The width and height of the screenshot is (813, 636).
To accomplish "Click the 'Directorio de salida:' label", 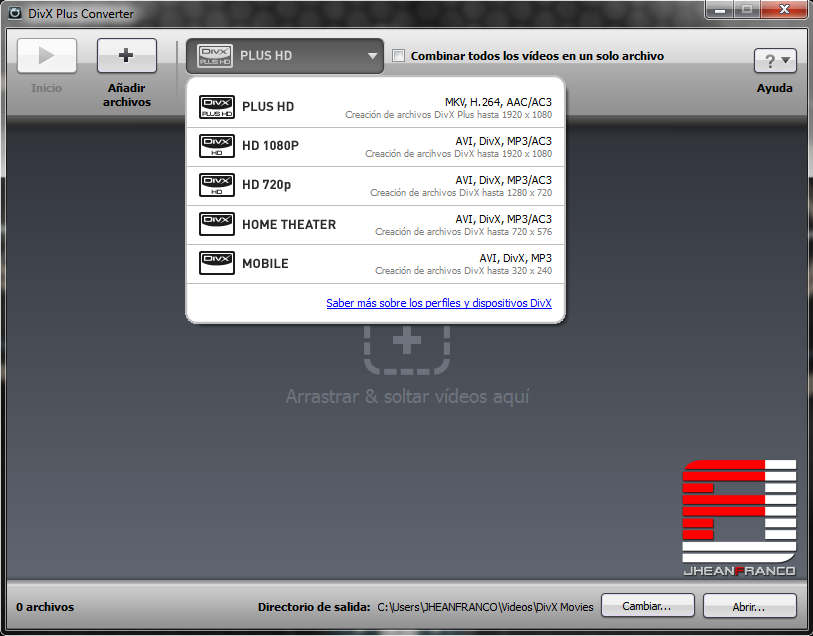I will click(314, 607).
